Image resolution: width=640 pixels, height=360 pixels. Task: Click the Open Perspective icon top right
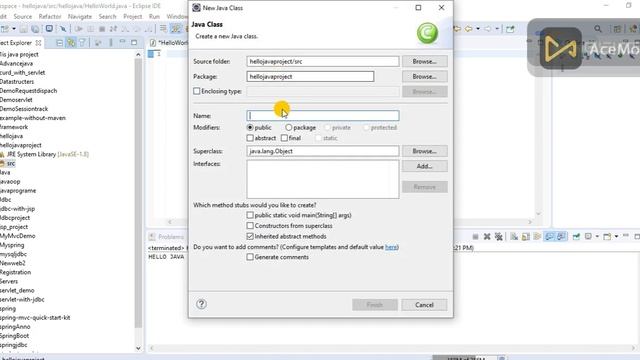617,29
